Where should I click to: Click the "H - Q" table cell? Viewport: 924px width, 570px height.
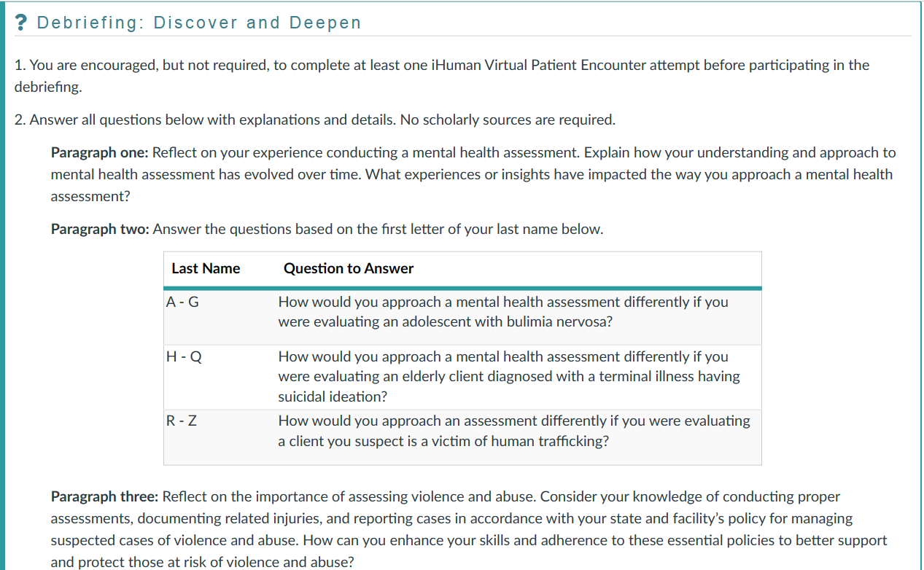[x=183, y=356]
